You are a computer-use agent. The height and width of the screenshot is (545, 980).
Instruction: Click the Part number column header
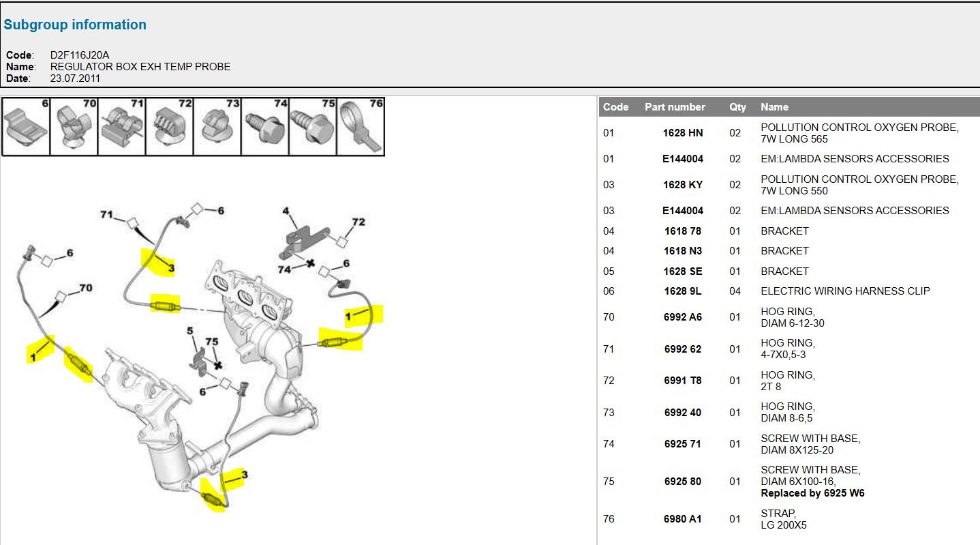coord(675,107)
